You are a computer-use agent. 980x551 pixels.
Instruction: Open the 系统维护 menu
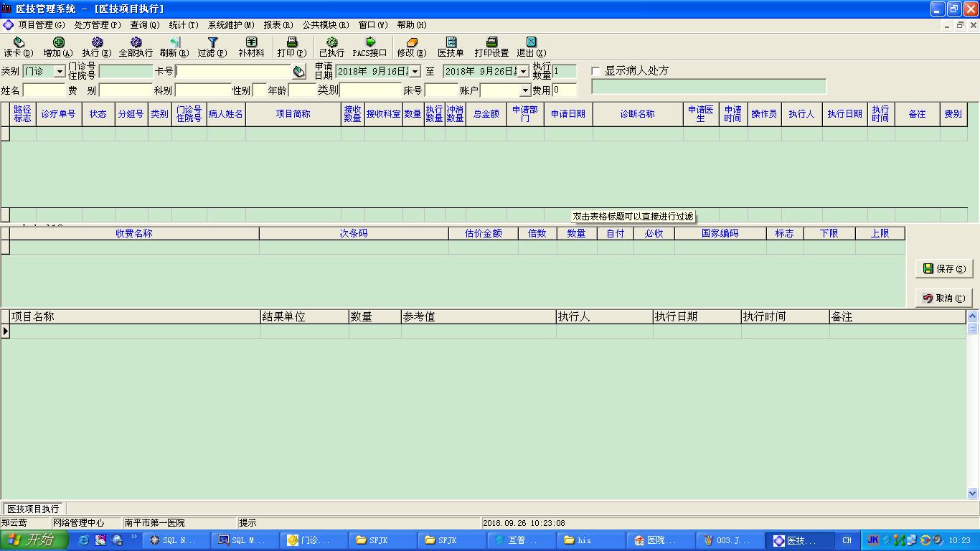click(231, 25)
